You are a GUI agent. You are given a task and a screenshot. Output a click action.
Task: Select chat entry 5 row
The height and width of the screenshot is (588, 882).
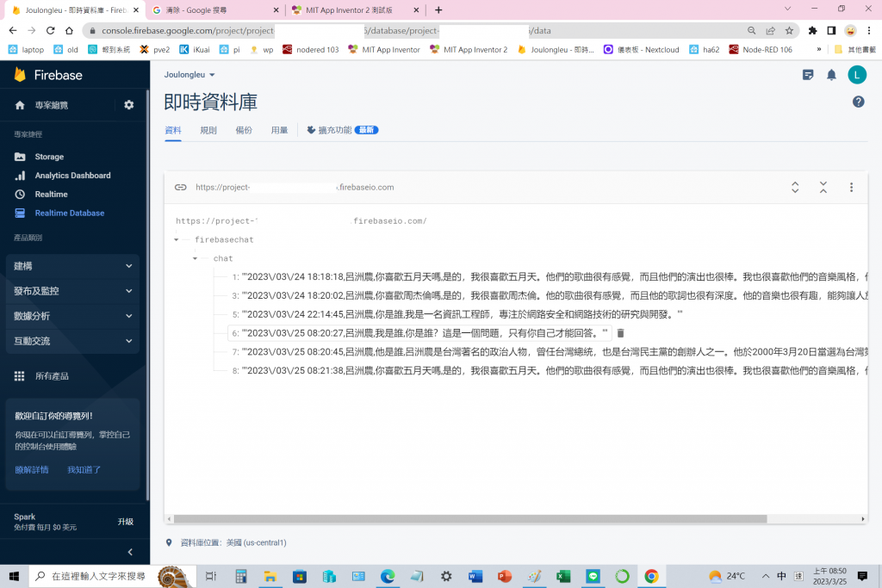(457, 314)
